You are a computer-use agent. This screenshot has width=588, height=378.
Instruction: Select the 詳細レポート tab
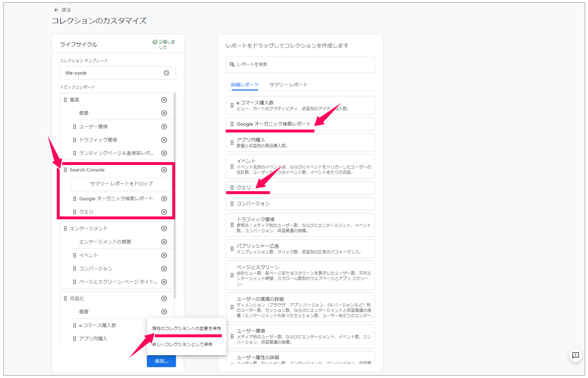(x=245, y=84)
